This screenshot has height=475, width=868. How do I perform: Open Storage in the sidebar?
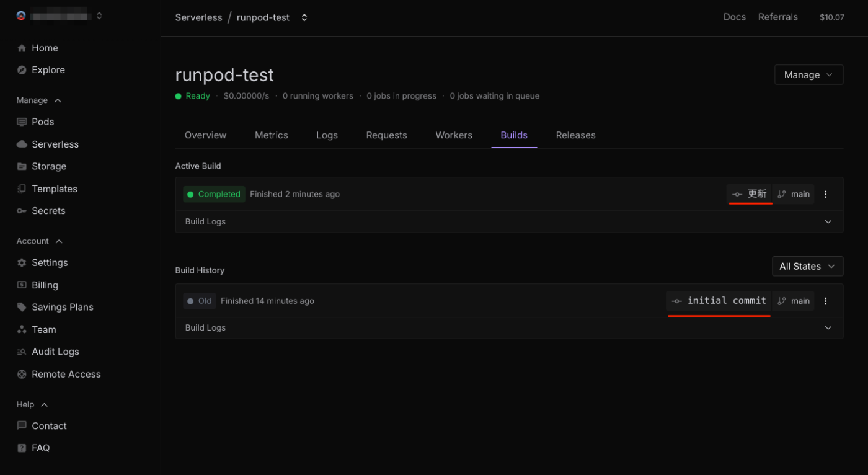click(x=49, y=166)
